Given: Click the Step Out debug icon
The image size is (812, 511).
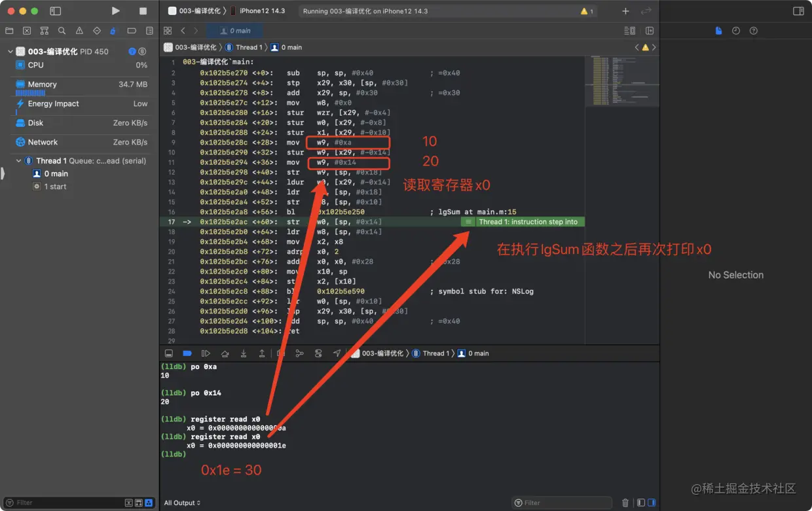Looking at the screenshot, I should pyautogui.click(x=262, y=353).
